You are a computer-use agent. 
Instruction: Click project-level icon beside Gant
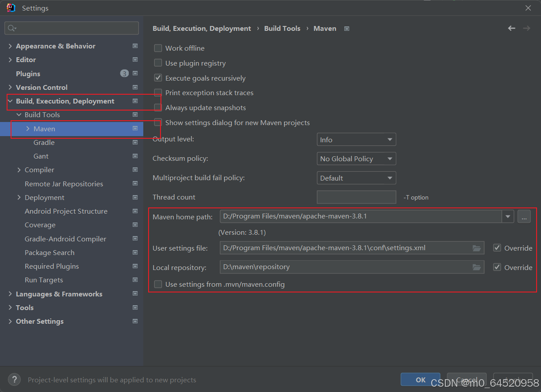[x=135, y=156]
